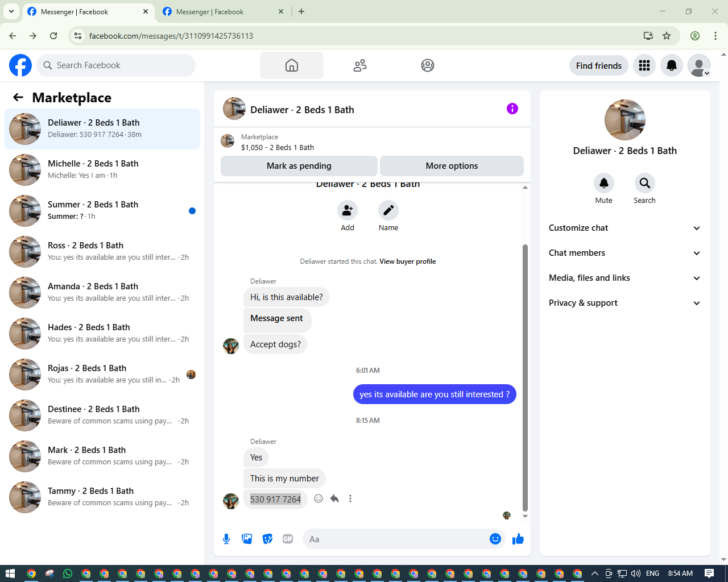Choose a sticker icon
This screenshot has width=728, height=582.
[x=267, y=539]
